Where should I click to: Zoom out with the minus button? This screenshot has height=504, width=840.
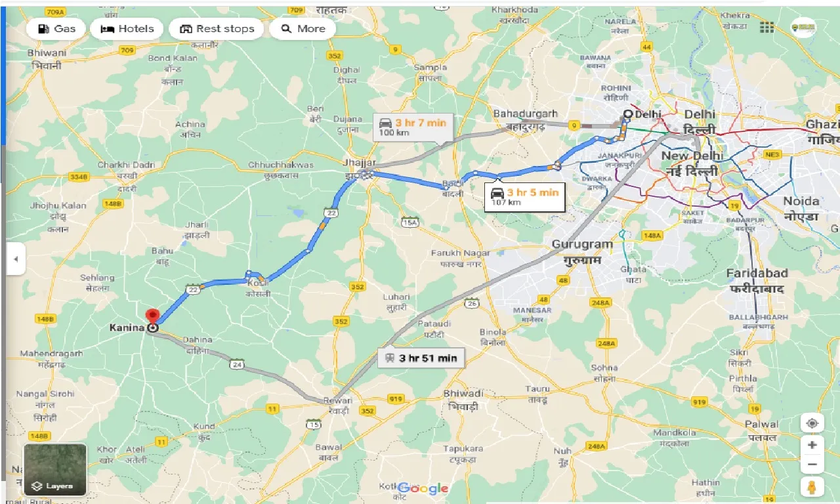(x=812, y=465)
